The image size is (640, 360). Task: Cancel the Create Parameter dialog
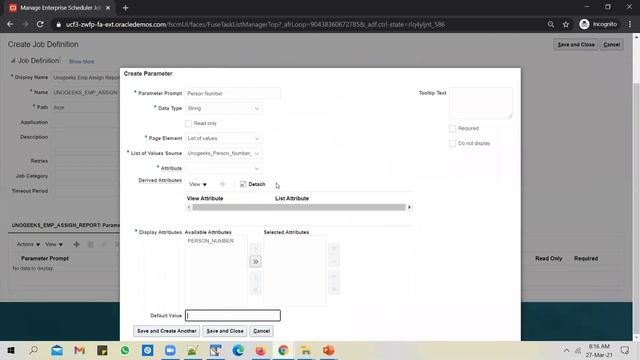[x=261, y=331]
